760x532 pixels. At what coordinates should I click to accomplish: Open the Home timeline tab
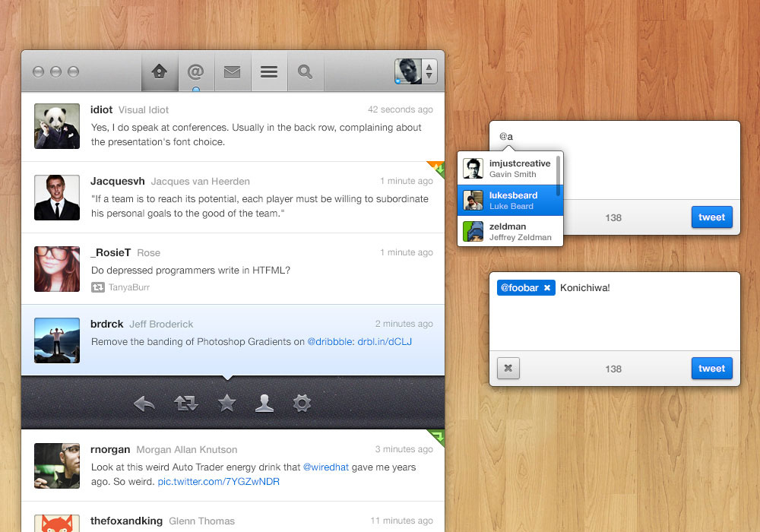[160, 72]
